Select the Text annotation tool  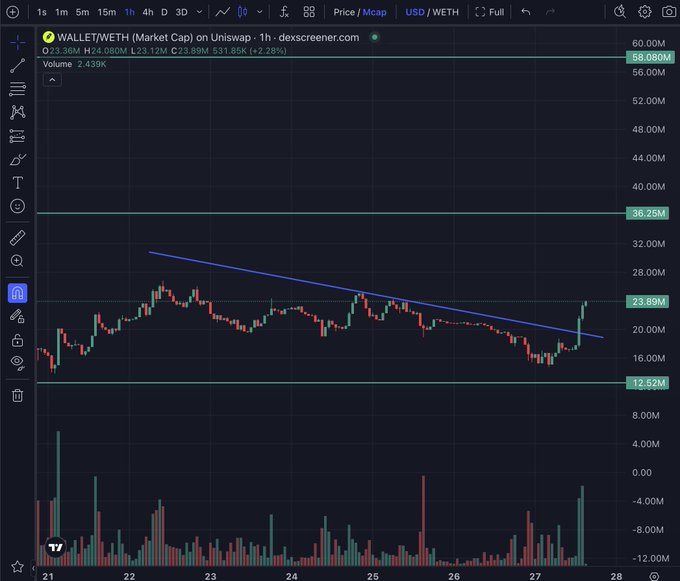[x=17, y=183]
